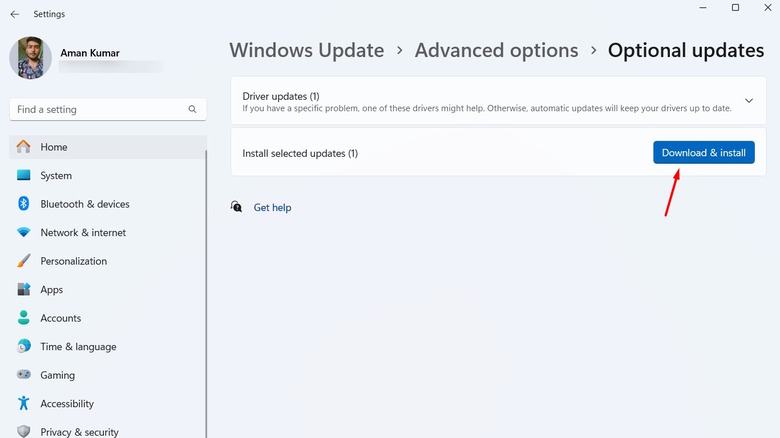Image resolution: width=780 pixels, height=438 pixels.
Task: Click the search magnifier icon
Action: point(192,109)
